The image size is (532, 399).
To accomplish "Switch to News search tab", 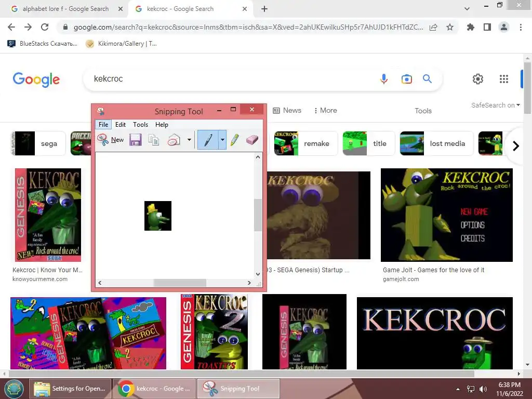I will point(287,110).
